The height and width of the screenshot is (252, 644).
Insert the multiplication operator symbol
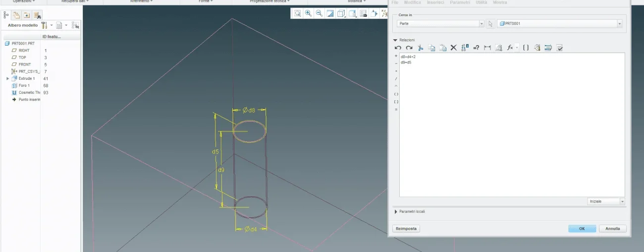point(396,71)
